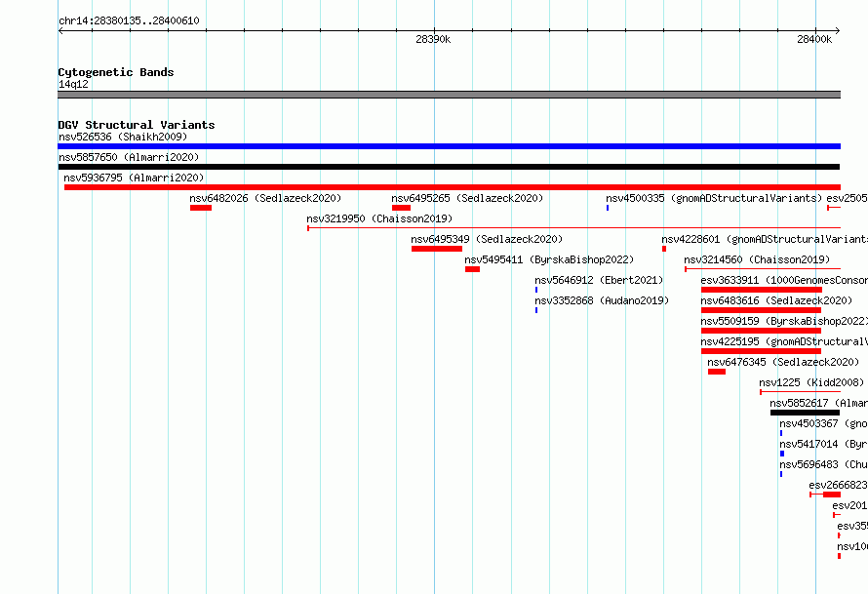
Task: Open nsv6476345 (Sedlazeck2020) label
Action: point(783,362)
